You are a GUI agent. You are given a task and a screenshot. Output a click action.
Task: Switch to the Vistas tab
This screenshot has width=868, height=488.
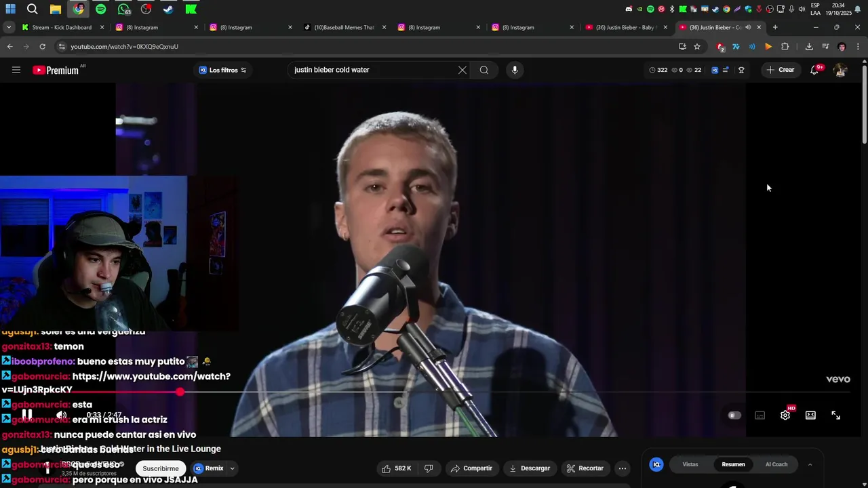(690, 464)
